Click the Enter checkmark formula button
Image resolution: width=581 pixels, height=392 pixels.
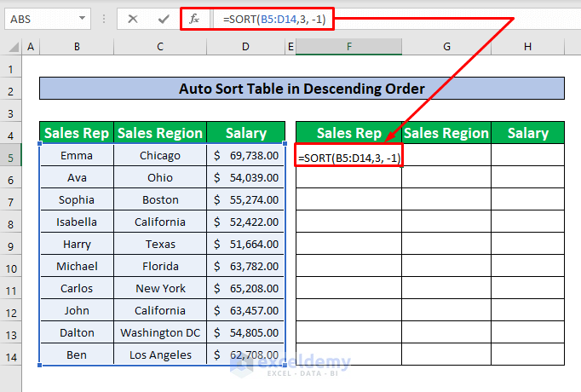tap(163, 18)
